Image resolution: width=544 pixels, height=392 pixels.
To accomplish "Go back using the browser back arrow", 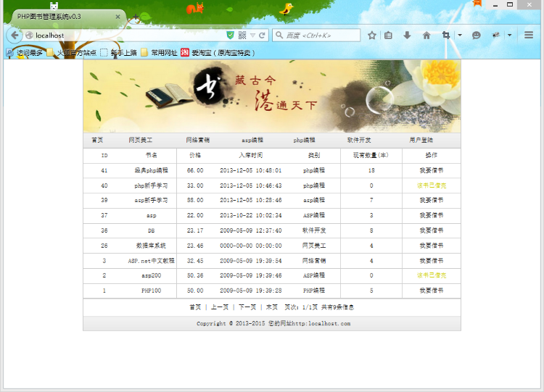I will (15, 35).
